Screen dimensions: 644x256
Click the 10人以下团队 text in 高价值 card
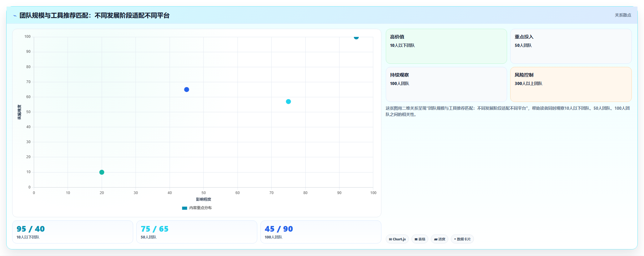[x=402, y=46]
